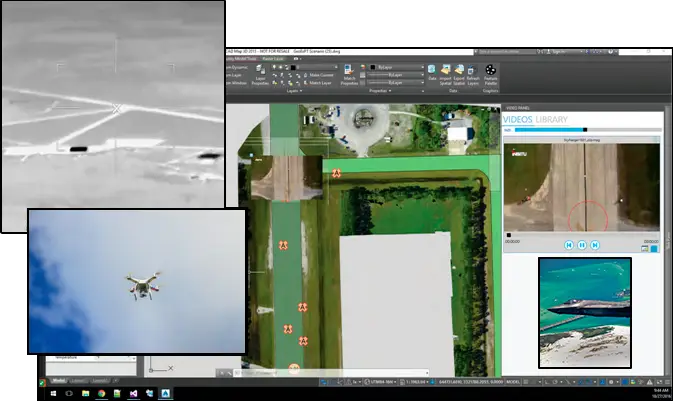Click the search help input field
This screenshot has height=401, width=673.
click(x=505, y=52)
